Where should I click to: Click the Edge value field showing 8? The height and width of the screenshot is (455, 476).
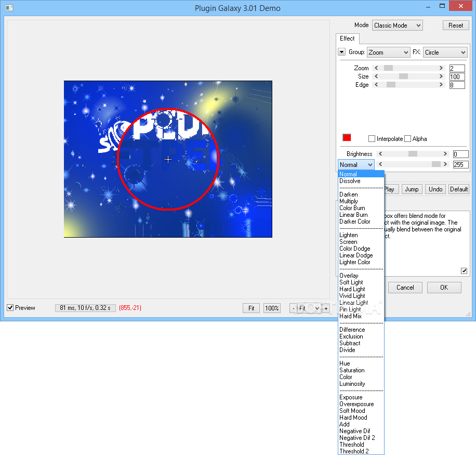coord(457,85)
